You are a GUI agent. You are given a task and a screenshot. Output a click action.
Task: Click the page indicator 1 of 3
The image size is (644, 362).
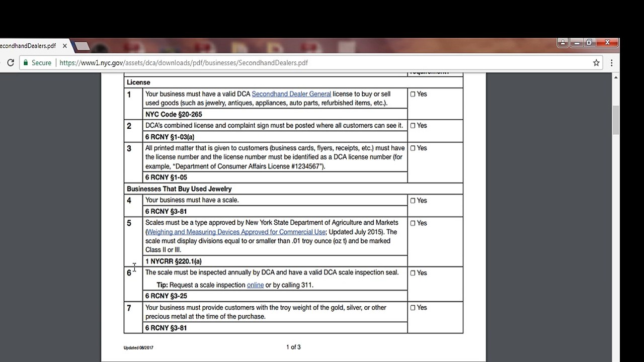coord(293,347)
